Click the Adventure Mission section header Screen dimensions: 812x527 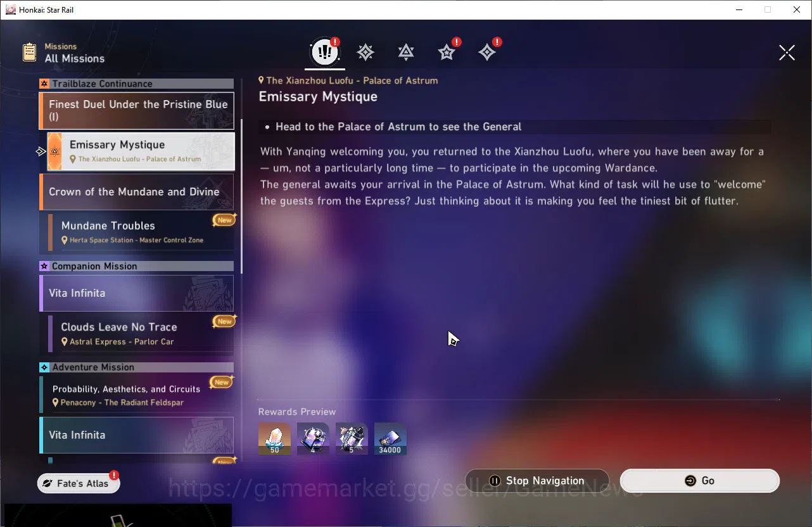click(136, 367)
